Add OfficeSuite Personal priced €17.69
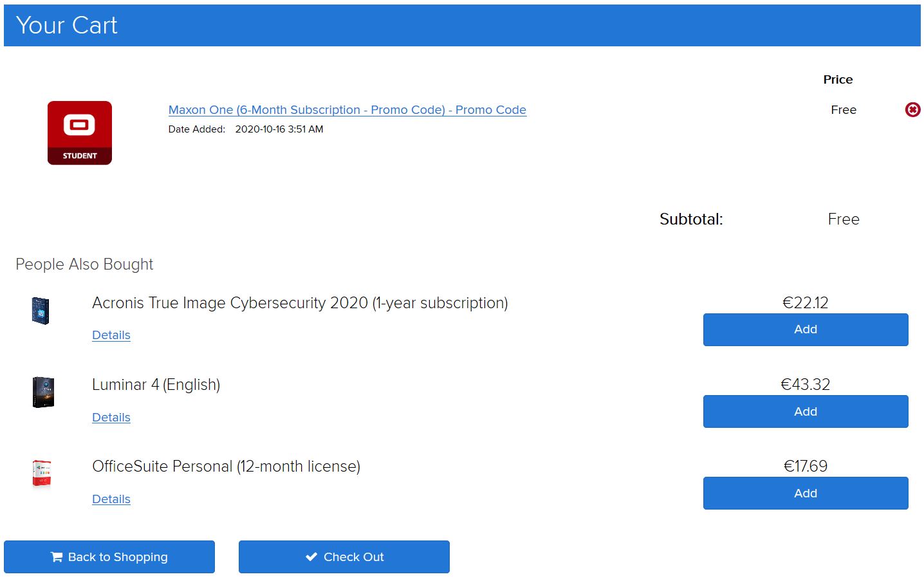This screenshot has width=924, height=581. tap(806, 493)
